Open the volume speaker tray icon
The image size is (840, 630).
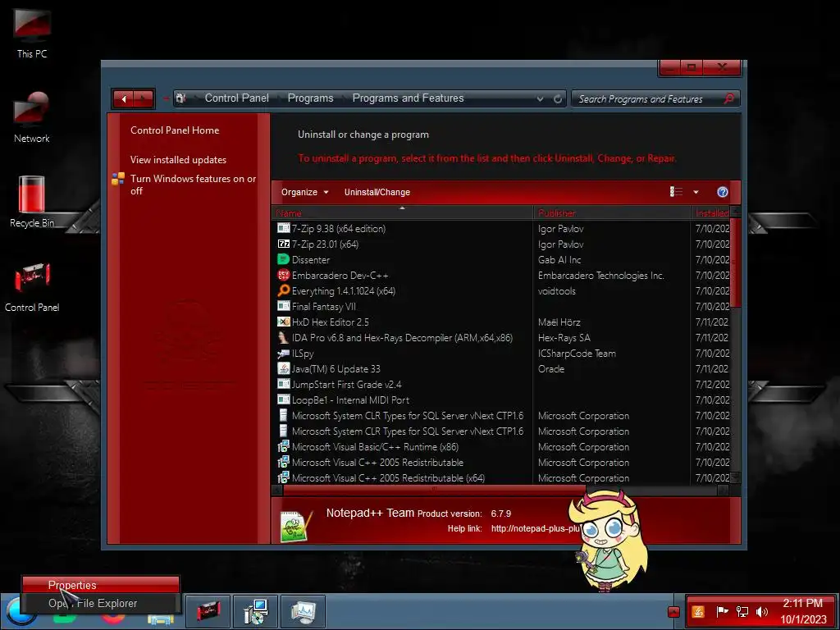pos(761,611)
